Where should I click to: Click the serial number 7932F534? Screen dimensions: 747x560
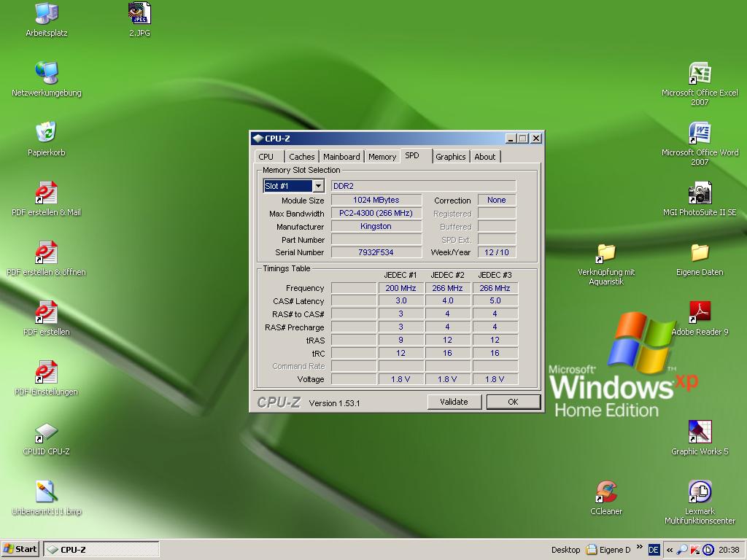pos(376,252)
